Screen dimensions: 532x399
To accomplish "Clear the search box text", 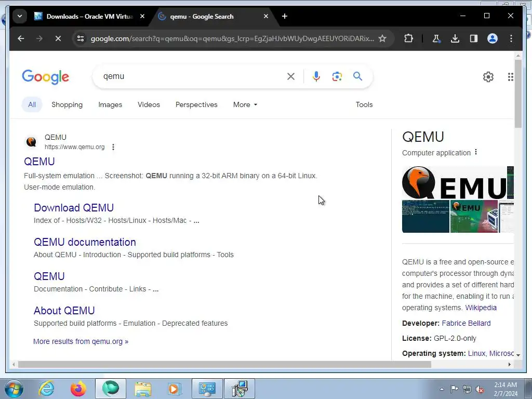I will pos(291,76).
